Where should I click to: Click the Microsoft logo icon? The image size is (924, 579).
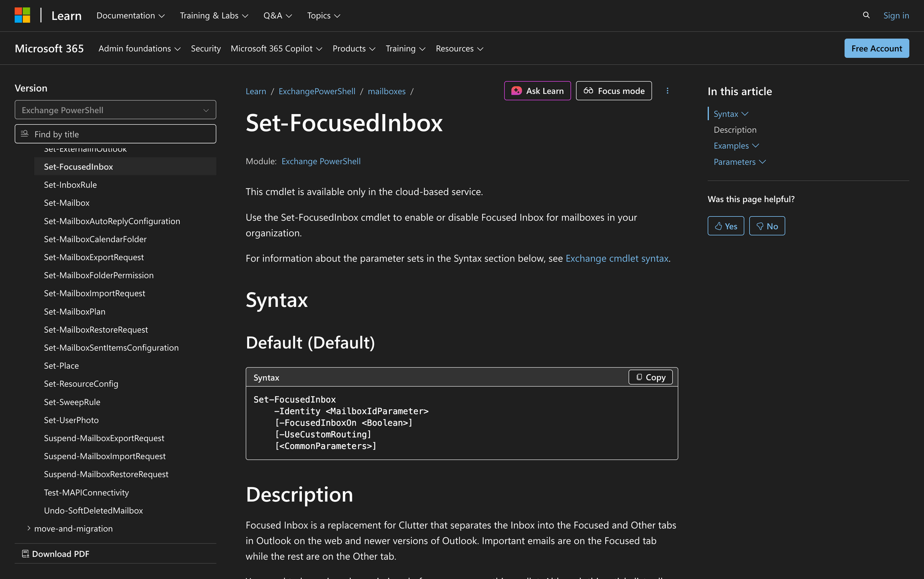pos(22,14)
